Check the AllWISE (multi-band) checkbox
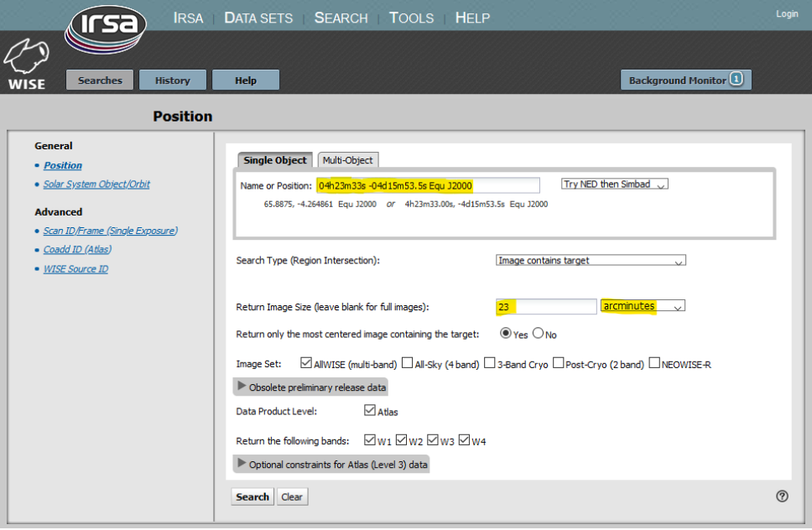Image resolution: width=812 pixels, height=530 pixels. [306, 363]
